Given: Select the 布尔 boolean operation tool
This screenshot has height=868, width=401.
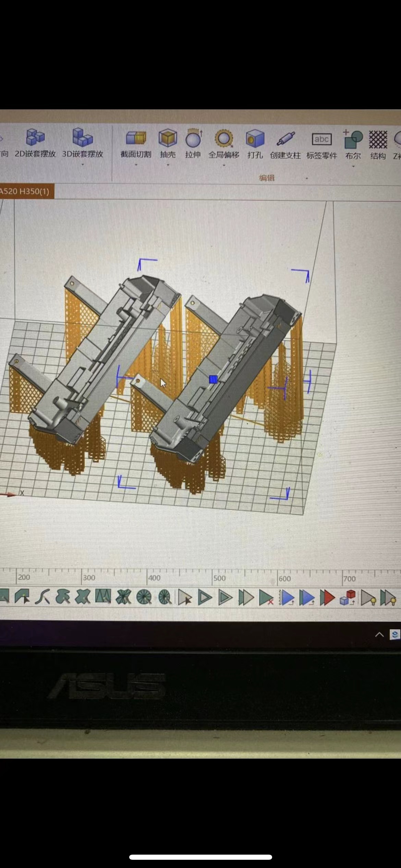Looking at the screenshot, I should [353, 145].
